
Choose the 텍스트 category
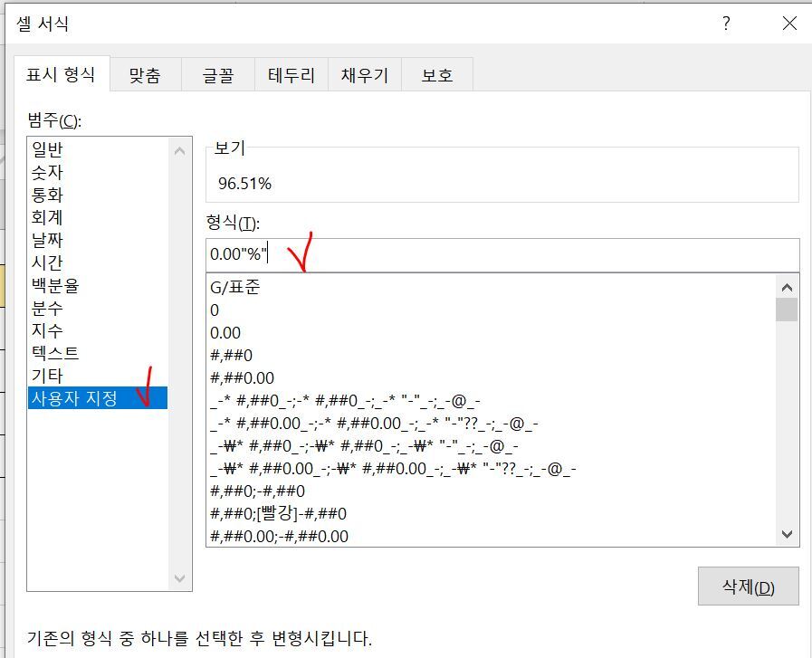[98, 353]
